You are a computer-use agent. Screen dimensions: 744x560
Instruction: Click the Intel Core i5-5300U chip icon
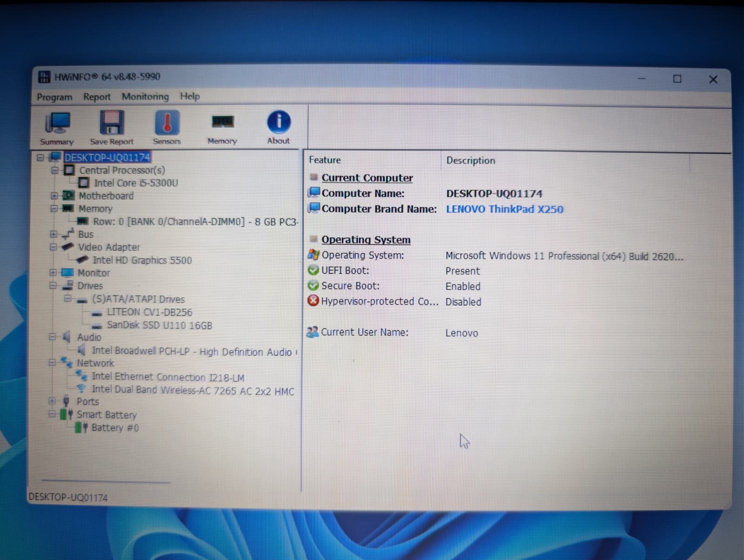click(84, 183)
